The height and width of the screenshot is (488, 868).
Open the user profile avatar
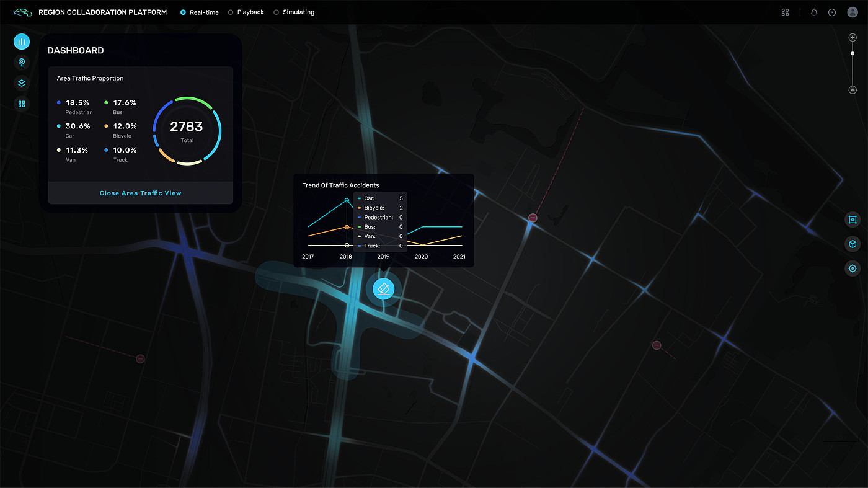tap(852, 12)
